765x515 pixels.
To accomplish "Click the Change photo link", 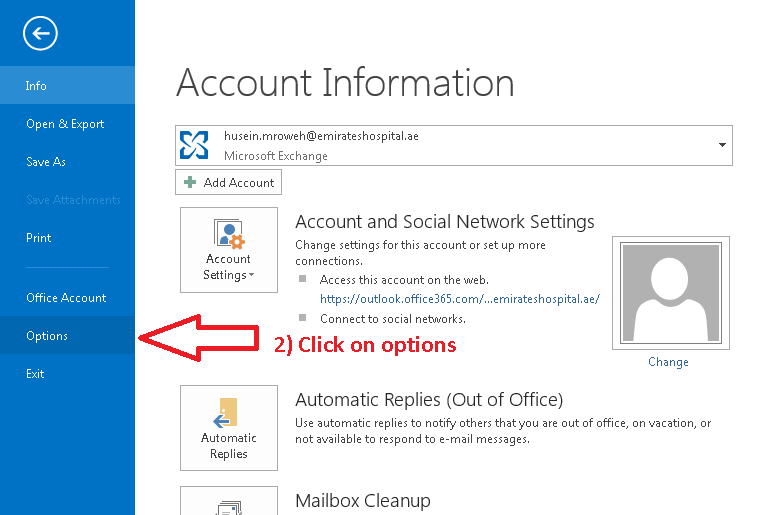I will (x=668, y=362).
